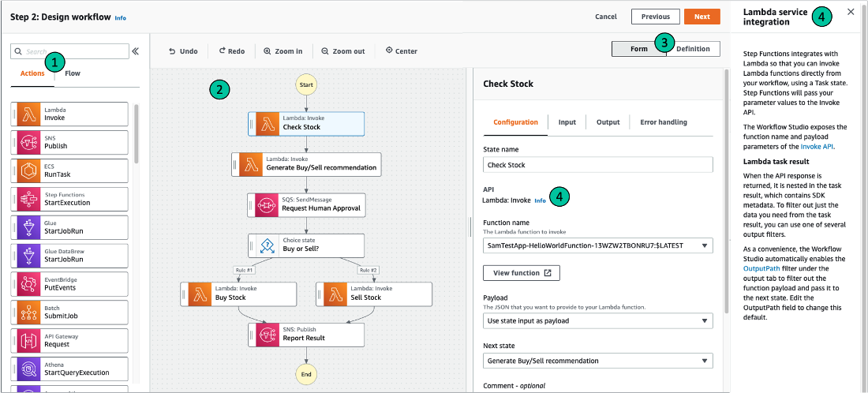Click the actions Search field

[69, 51]
